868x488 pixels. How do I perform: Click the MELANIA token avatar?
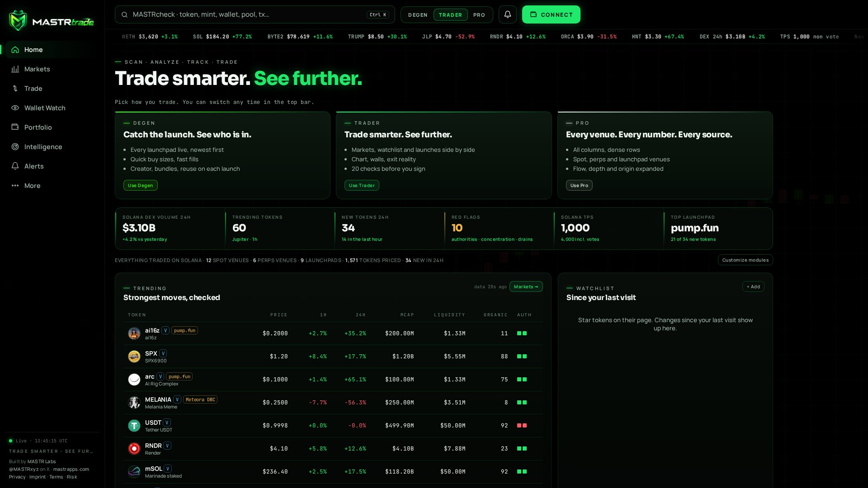pyautogui.click(x=134, y=403)
